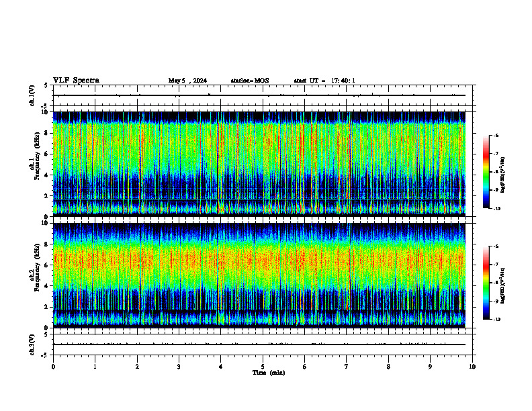The width and height of the screenshot is (532, 411).
Task: Select the date label "May 5, 2024"
Action: (187, 81)
